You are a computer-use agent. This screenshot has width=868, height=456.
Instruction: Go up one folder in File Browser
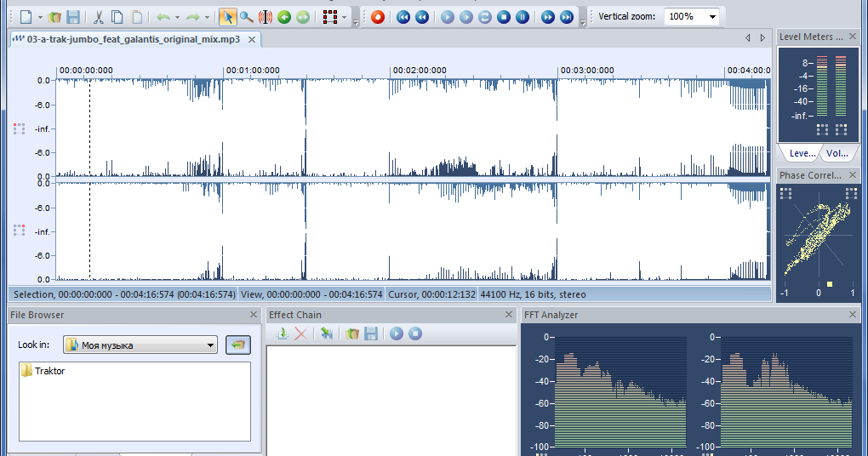[x=238, y=345]
